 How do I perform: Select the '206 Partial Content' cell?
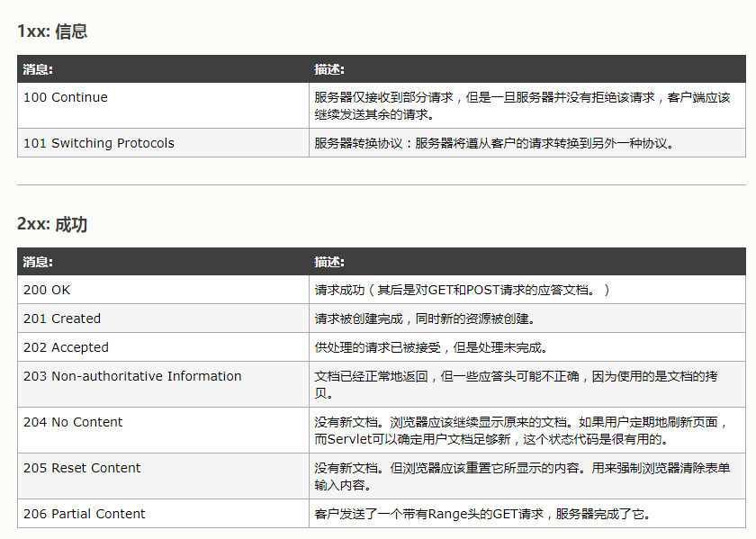(x=163, y=514)
